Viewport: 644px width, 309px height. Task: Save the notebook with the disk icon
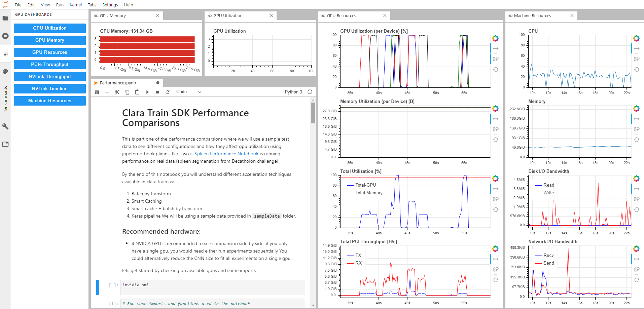97,92
